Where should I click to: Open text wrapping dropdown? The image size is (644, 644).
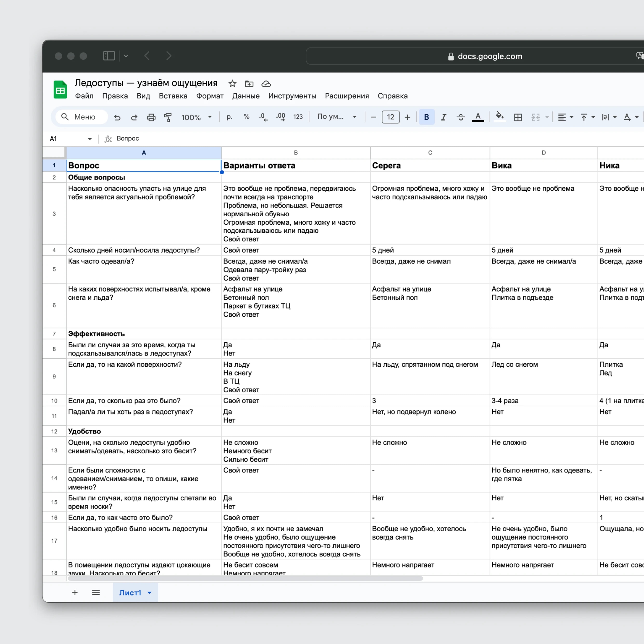[609, 117]
